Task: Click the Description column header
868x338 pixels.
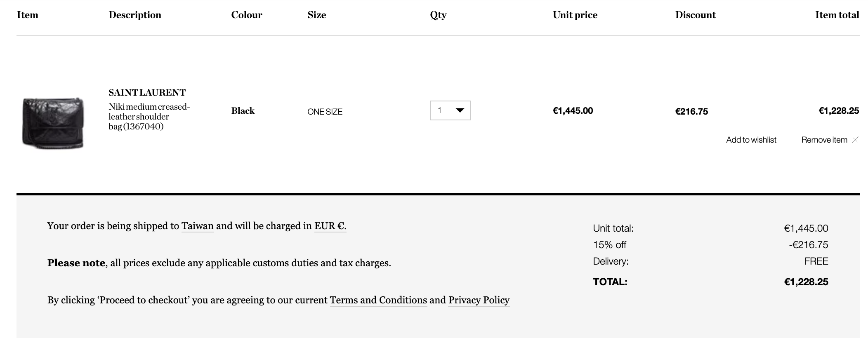Action: click(x=135, y=15)
